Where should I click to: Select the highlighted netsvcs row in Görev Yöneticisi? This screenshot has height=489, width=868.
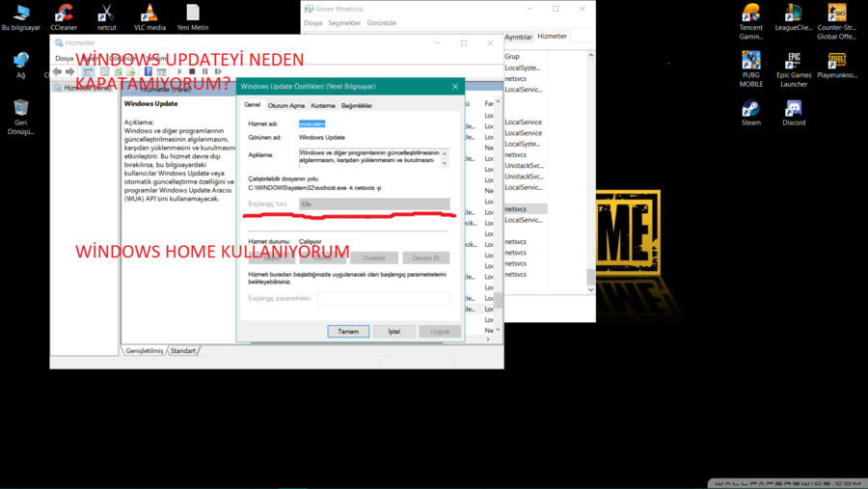pyautogui.click(x=525, y=208)
